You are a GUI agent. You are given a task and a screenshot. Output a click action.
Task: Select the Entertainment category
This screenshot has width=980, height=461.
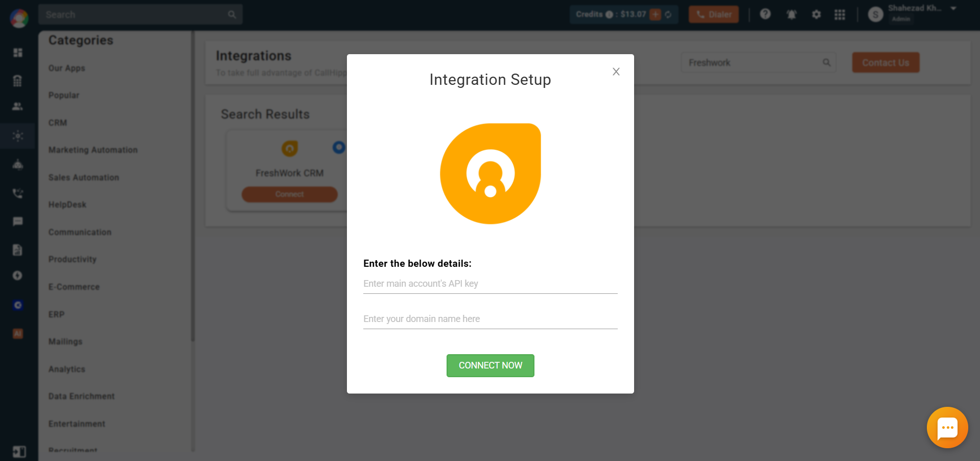point(77,424)
